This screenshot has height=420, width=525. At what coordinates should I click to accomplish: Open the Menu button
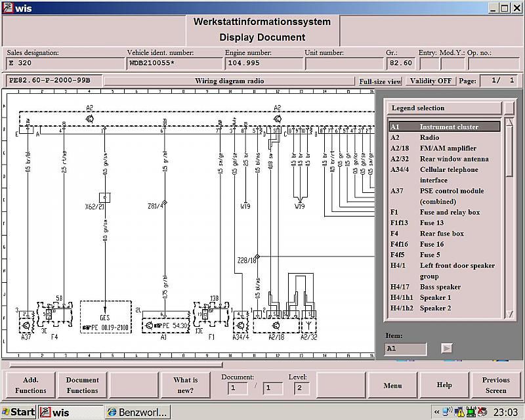(x=392, y=385)
